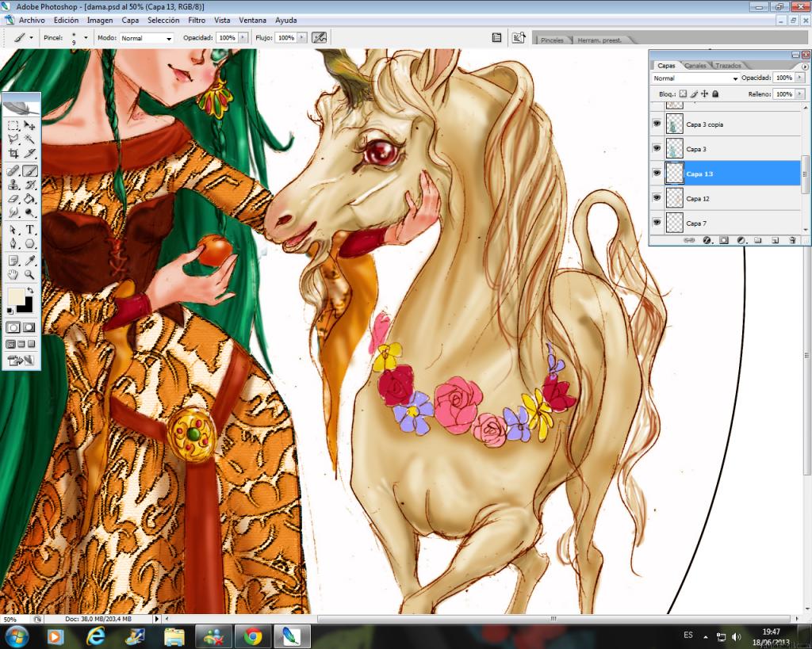The height and width of the screenshot is (649, 812).
Task: Open layer Opacidad slider arrow
Action: pyautogui.click(x=800, y=78)
